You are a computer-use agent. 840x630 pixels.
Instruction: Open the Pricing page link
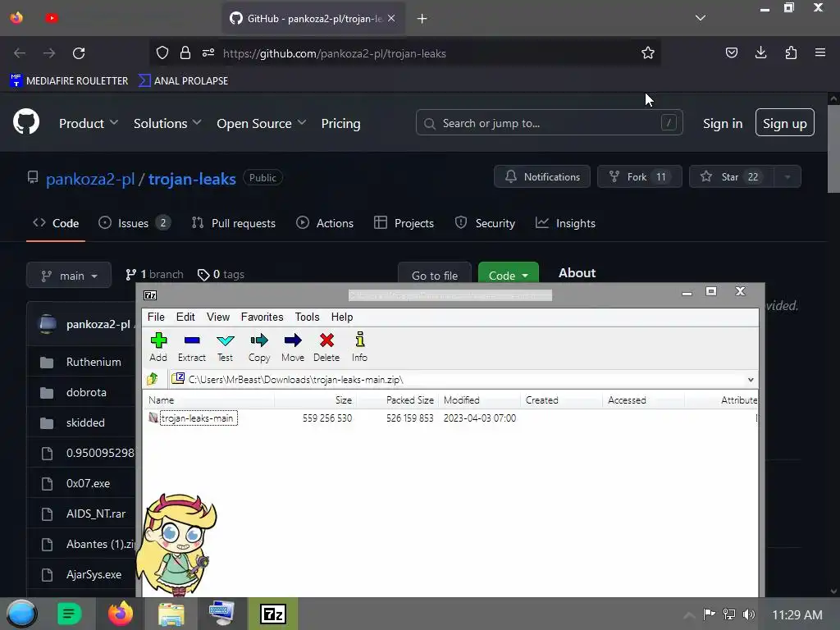(x=340, y=123)
